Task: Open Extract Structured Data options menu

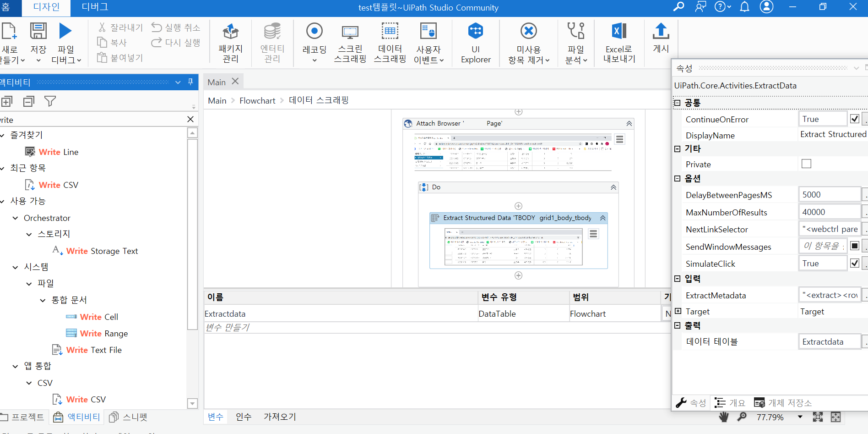Action: (593, 234)
